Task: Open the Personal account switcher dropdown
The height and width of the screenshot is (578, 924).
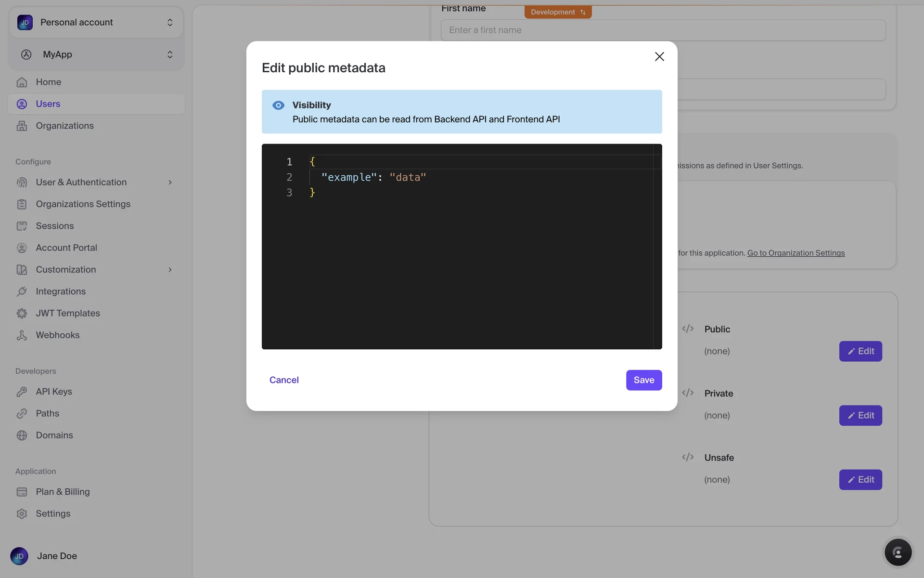Action: coord(96,22)
